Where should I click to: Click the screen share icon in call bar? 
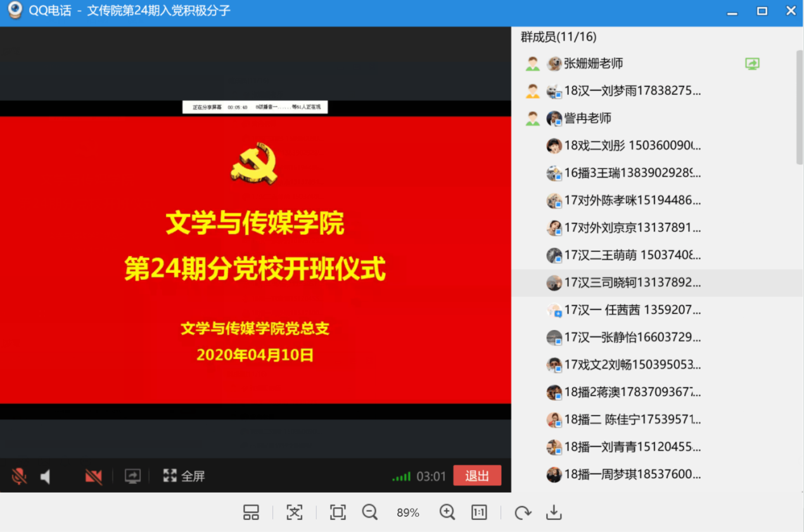(x=132, y=476)
